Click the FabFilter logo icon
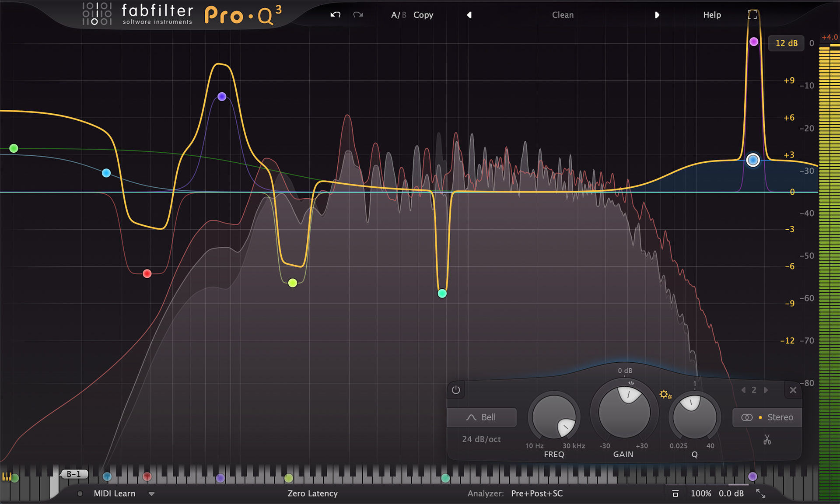 (97, 14)
